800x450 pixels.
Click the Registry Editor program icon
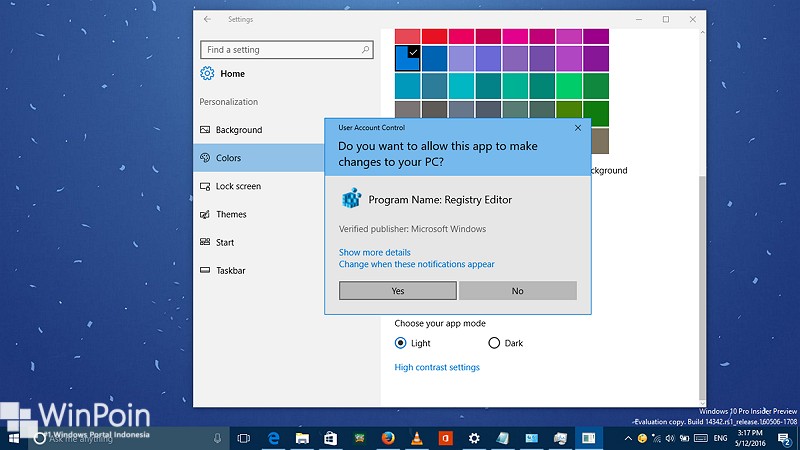[x=351, y=198]
